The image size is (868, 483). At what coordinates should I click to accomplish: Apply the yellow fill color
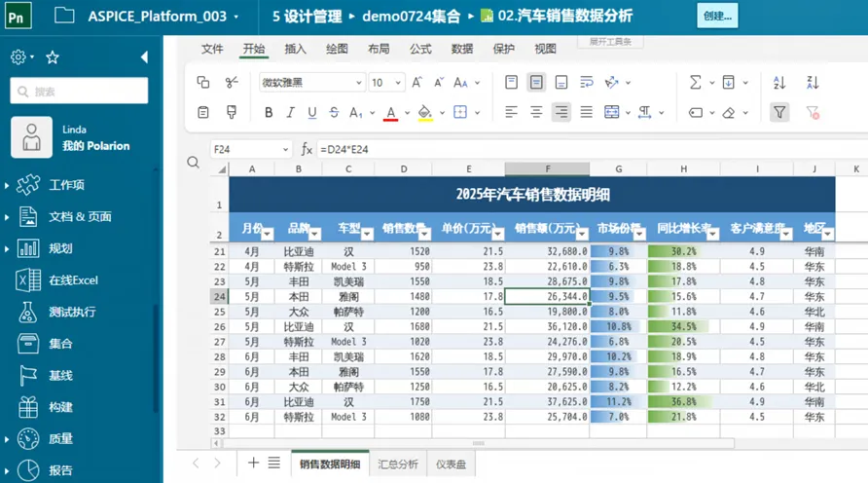424,113
